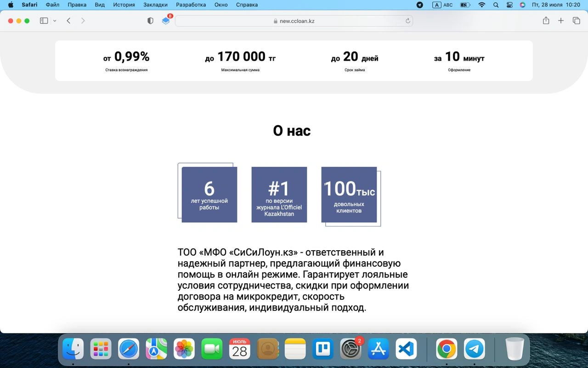Click the date and time Пт, 28 июля
The height and width of the screenshot is (368, 588).
[x=556, y=5]
